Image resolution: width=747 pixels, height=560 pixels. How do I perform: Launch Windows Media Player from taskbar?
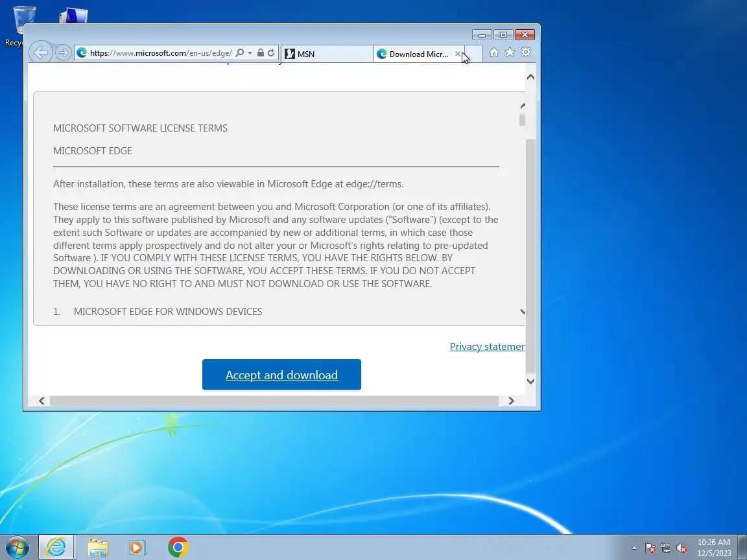(x=137, y=548)
